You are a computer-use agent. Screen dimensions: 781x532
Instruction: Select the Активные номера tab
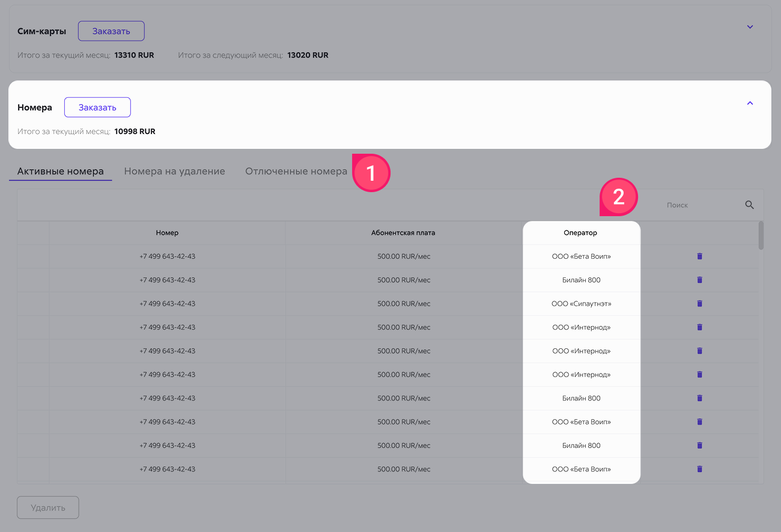[x=60, y=171]
